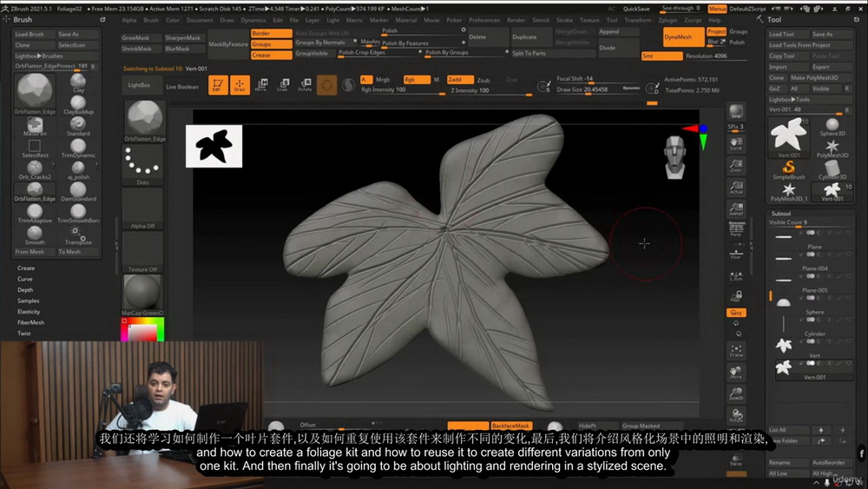Click the SimpleBrush tool icon
Screen dimensions: 868x489
coord(789,169)
